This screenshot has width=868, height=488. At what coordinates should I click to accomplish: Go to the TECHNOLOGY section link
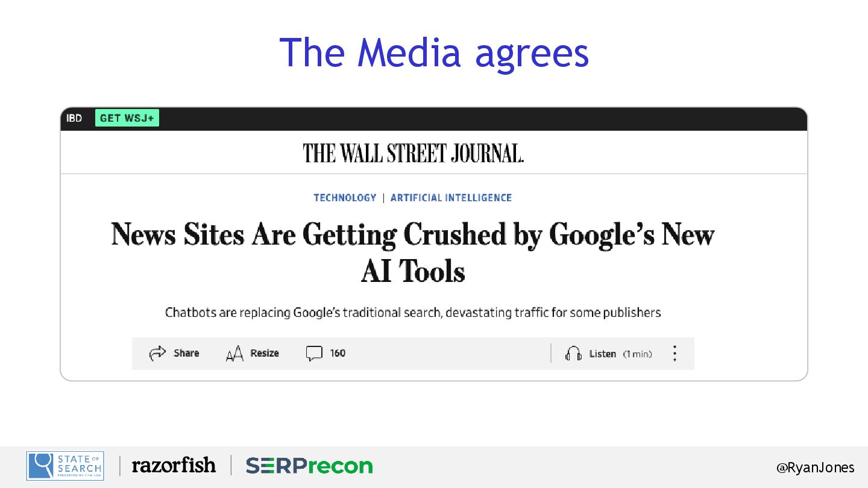[345, 198]
